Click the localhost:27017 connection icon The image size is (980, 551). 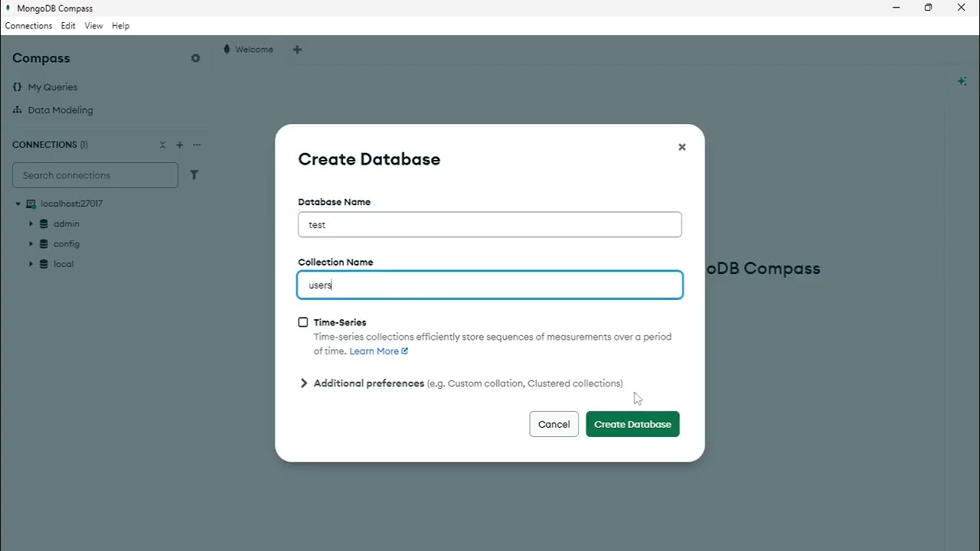tap(31, 204)
